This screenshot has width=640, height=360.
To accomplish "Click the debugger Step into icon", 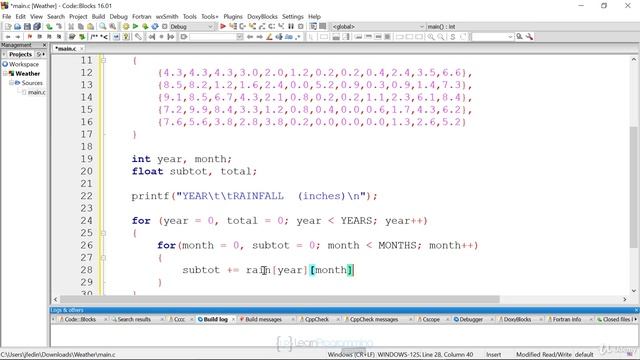I will (x=253, y=27).
